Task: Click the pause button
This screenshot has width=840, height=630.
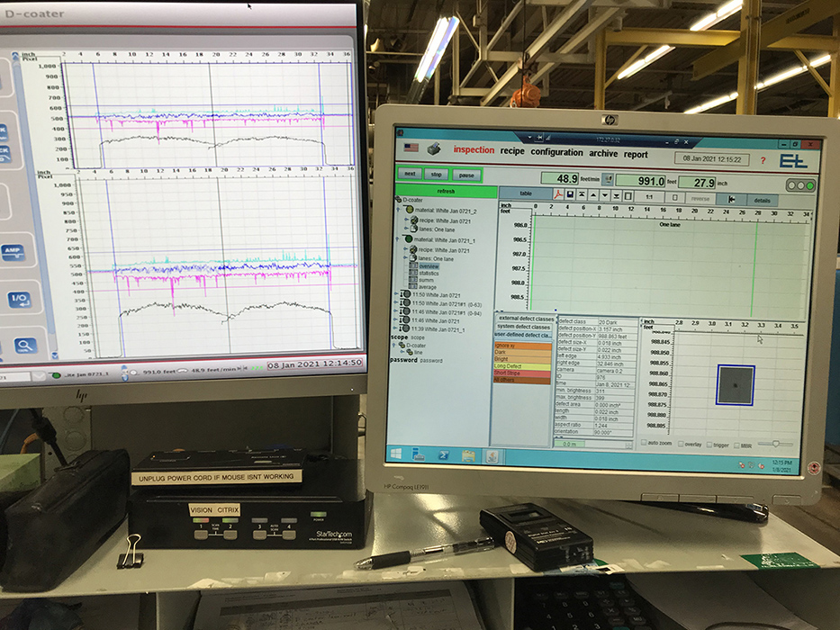Action: tap(465, 175)
